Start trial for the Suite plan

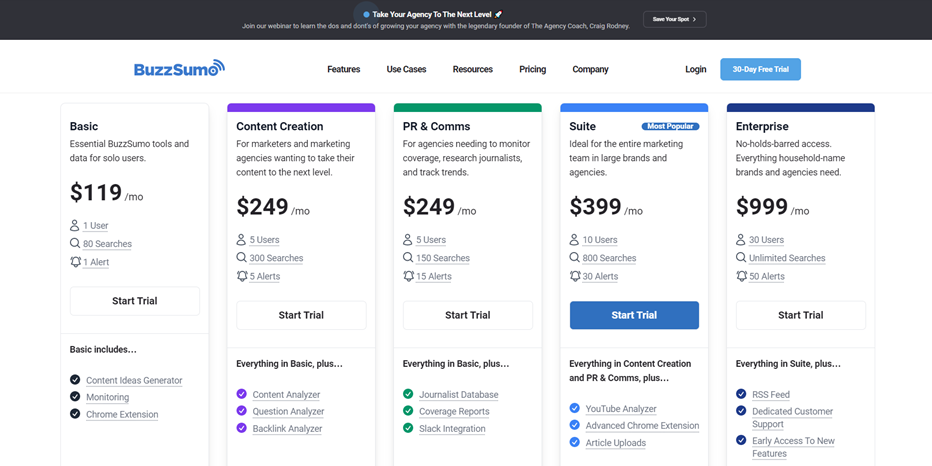tap(634, 315)
